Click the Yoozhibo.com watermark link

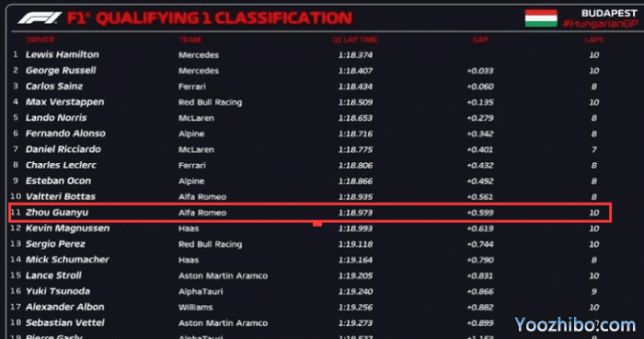pyautogui.click(x=575, y=325)
